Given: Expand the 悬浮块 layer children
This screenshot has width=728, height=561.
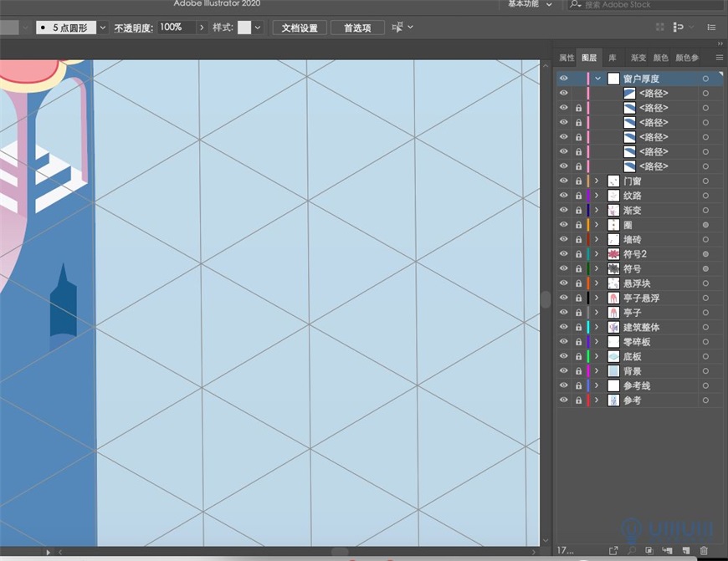Looking at the screenshot, I should tap(597, 283).
